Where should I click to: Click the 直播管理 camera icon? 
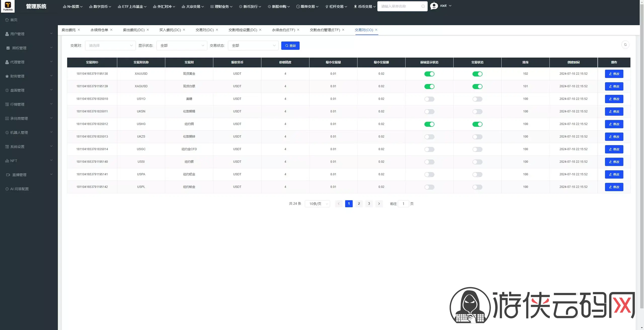click(x=8, y=175)
